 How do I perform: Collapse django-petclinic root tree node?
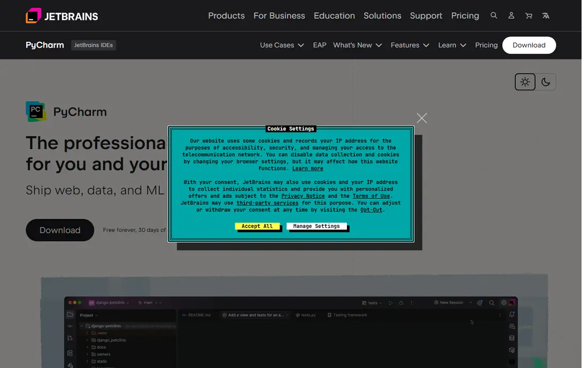click(82, 326)
